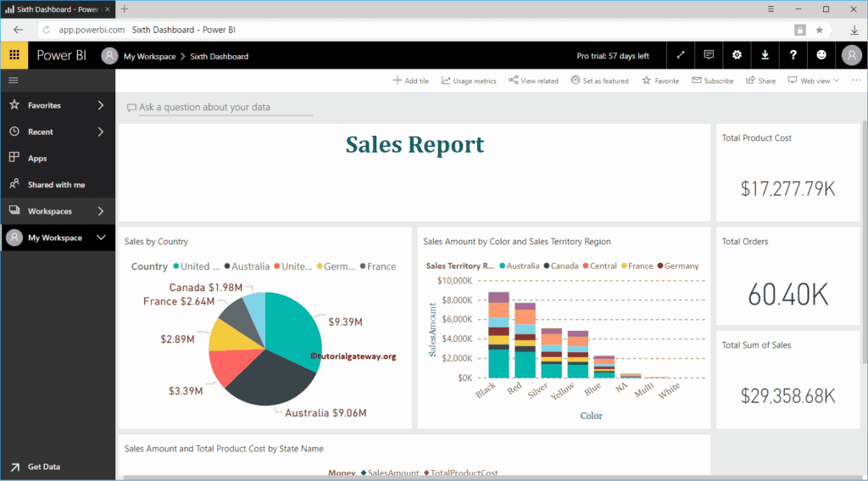Open the app launcher waffle icon

pos(14,55)
